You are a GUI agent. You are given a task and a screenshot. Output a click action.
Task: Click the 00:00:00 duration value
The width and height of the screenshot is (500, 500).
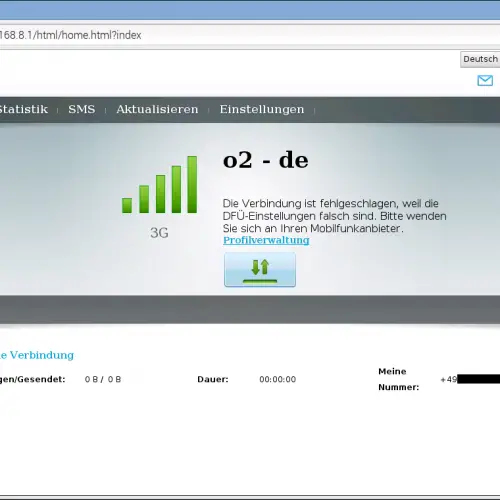click(x=278, y=379)
